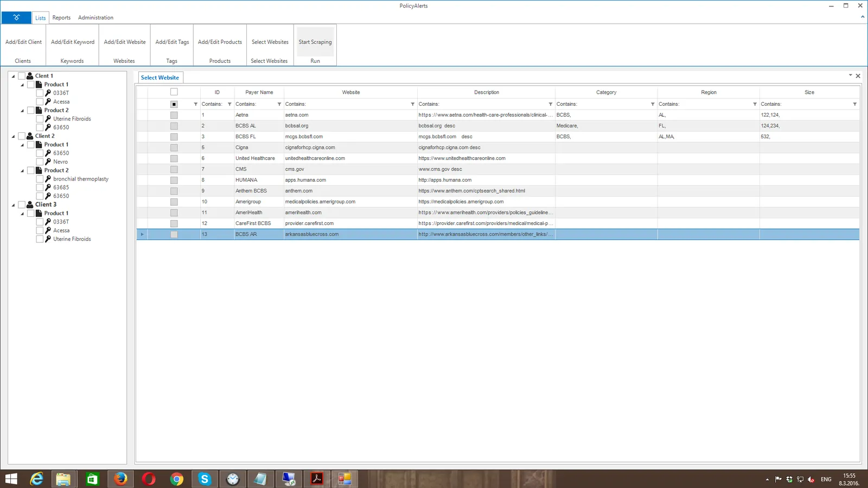Click the Add/Edit Products ribbon button

[220, 42]
